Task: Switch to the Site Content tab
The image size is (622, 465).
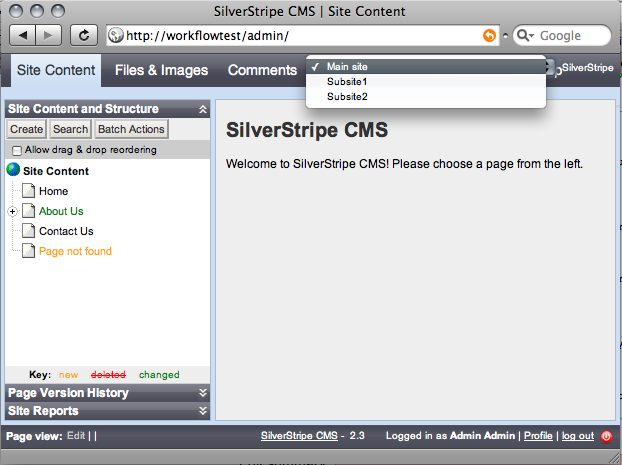Action: (x=56, y=70)
